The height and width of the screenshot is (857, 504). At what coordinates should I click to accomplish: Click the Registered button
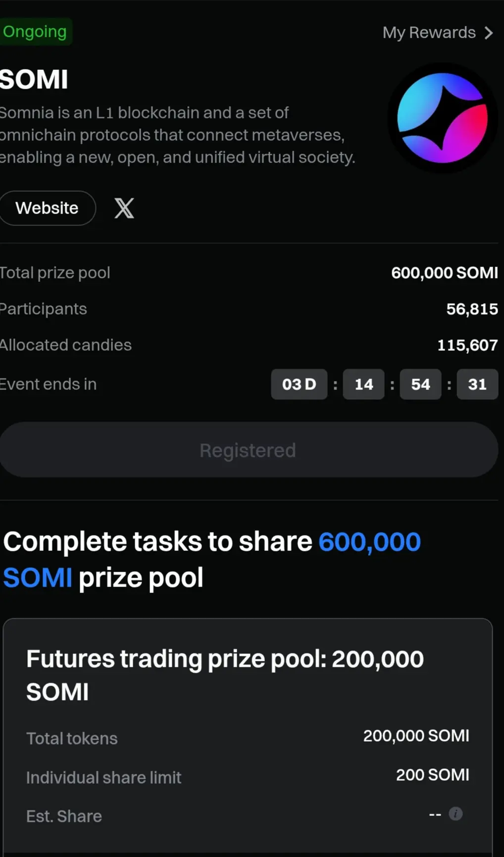coord(248,450)
